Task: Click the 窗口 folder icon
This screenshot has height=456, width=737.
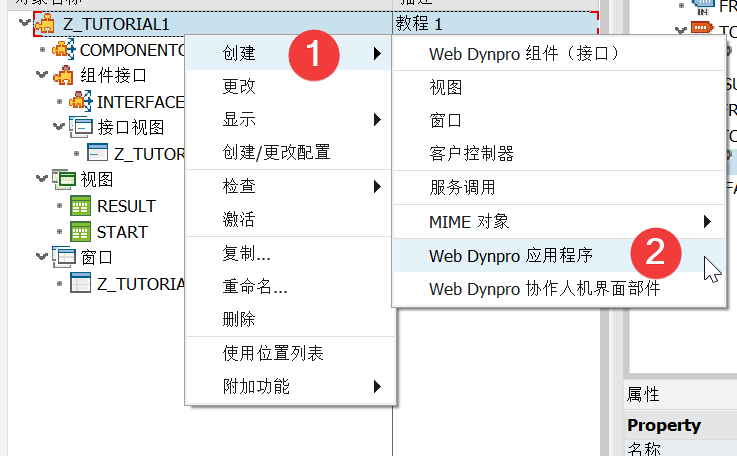Action: [x=65, y=257]
